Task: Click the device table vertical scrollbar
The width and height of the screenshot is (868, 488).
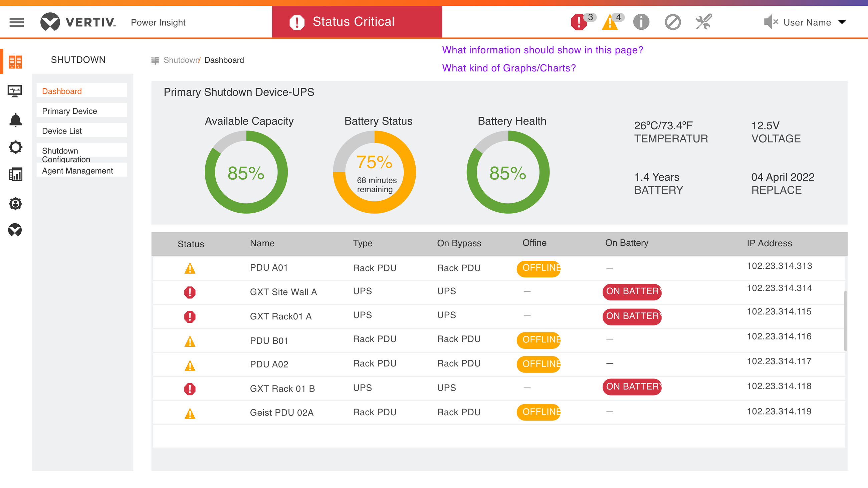Action: (x=845, y=321)
